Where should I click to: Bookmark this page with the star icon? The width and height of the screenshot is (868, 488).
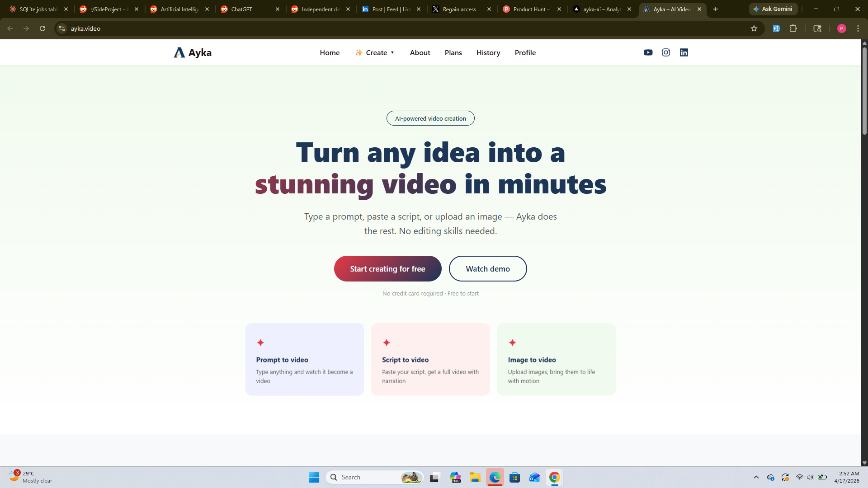pos(754,28)
